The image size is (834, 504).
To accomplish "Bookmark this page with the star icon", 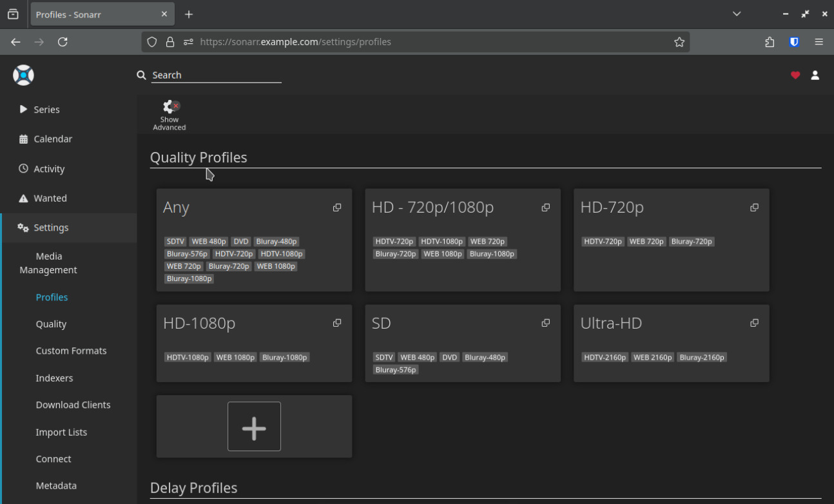I will click(x=679, y=42).
